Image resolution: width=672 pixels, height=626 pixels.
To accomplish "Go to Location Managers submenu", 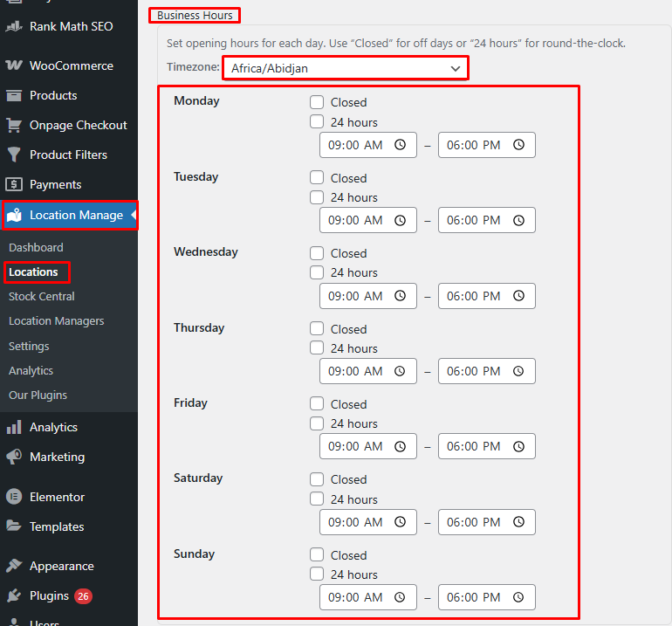I will pos(56,320).
